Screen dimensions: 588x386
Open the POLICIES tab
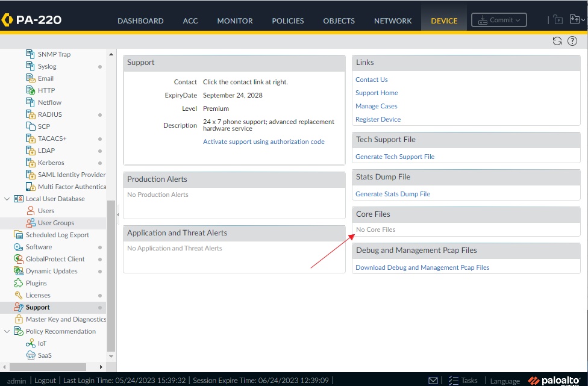coord(287,20)
